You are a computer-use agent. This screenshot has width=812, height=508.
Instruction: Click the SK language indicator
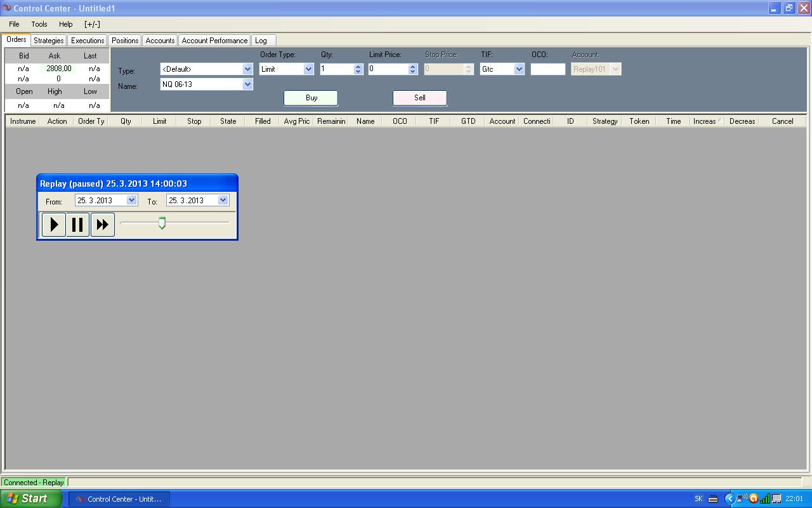[698, 499]
